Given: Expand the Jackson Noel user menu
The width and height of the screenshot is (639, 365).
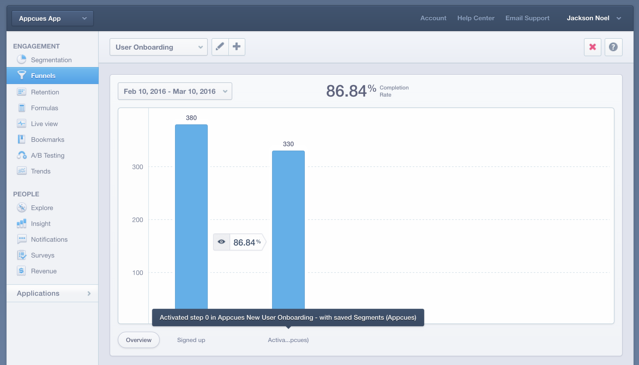Looking at the screenshot, I should [594, 18].
